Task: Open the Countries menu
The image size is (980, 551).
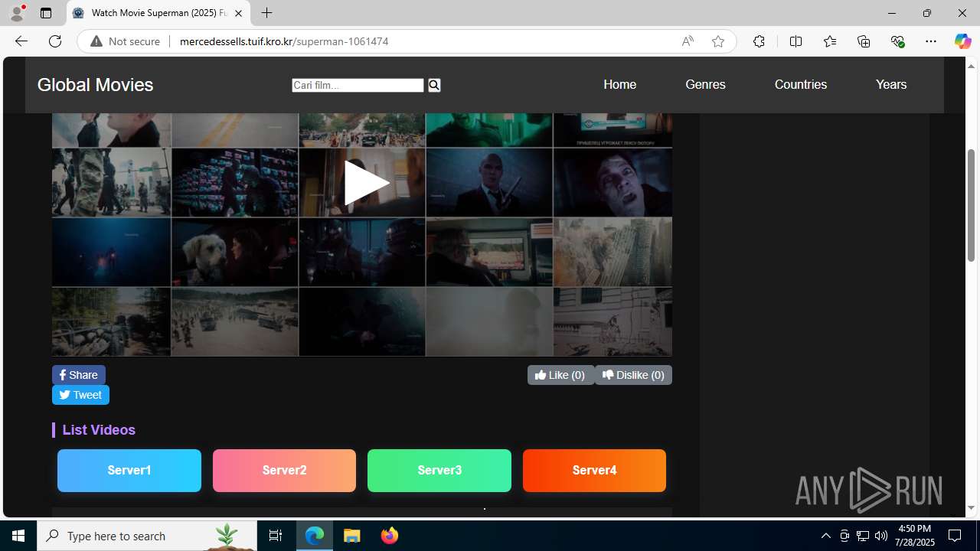Action: point(800,84)
